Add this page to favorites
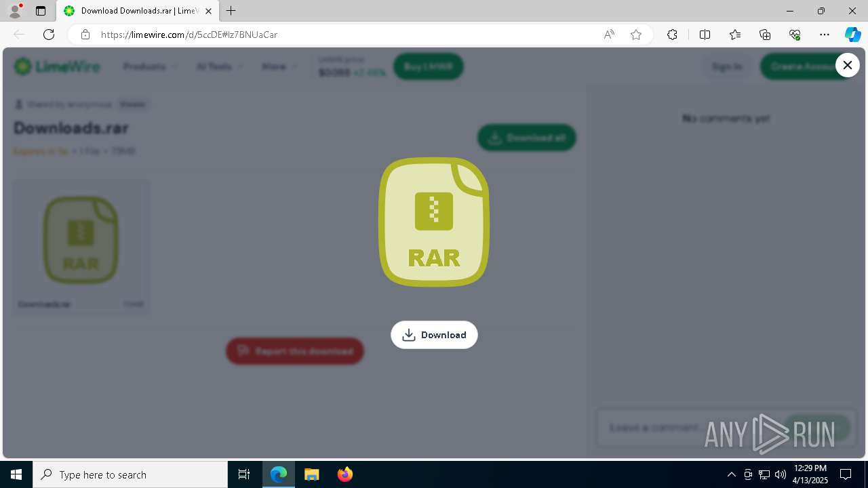The height and width of the screenshot is (488, 868). tap(636, 35)
